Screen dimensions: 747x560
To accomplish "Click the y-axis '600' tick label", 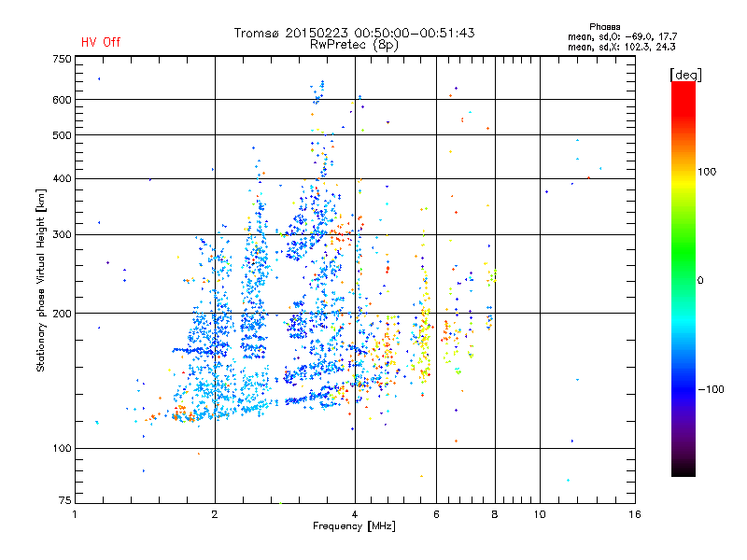I will [x=62, y=100].
